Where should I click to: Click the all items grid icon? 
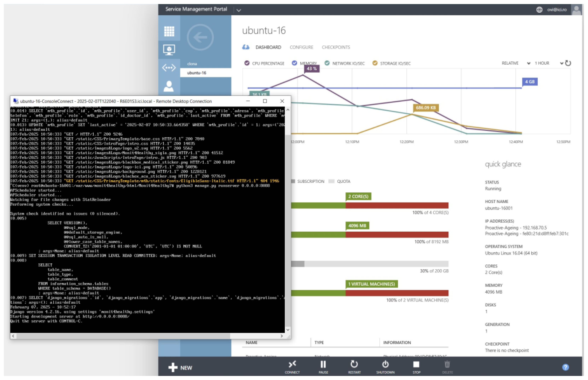point(169,31)
